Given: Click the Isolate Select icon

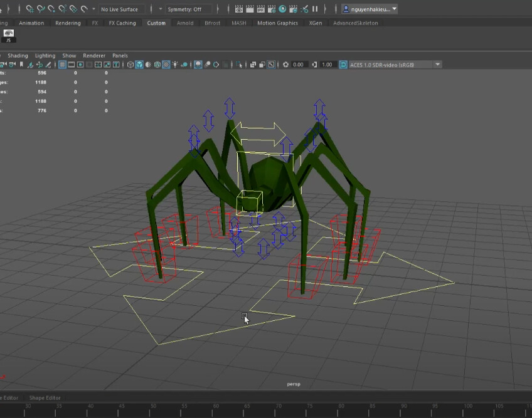Looking at the screenshot, I should pos(240,64).
